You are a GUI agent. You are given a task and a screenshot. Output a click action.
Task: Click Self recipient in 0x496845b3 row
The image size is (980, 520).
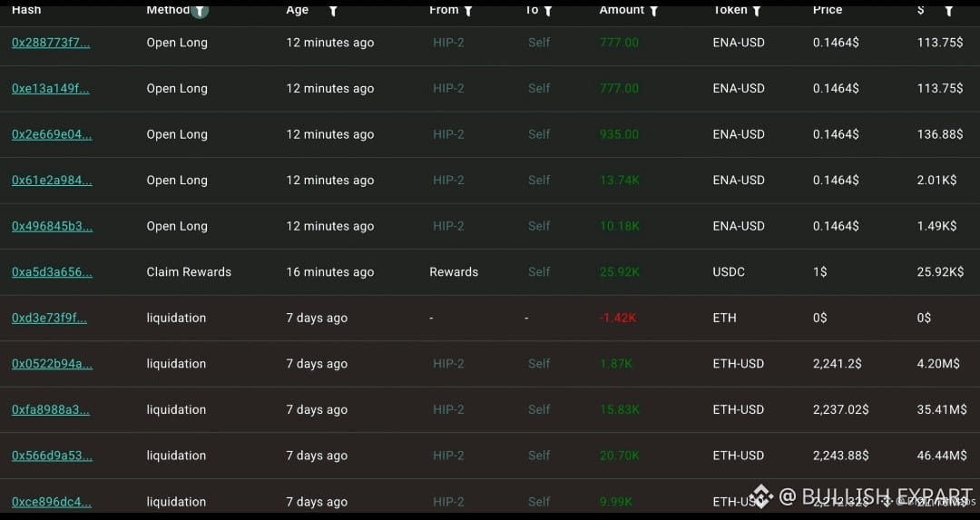[x=539, y=226]
